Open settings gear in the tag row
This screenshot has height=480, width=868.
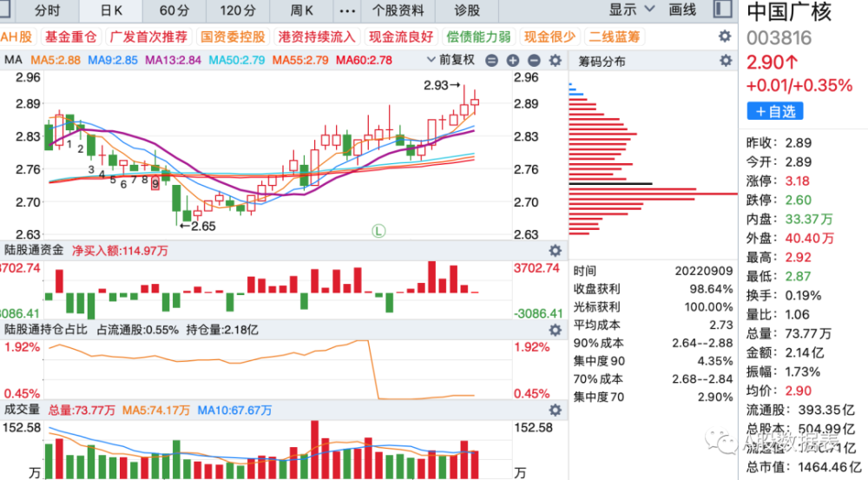click(x=725, y=36)
